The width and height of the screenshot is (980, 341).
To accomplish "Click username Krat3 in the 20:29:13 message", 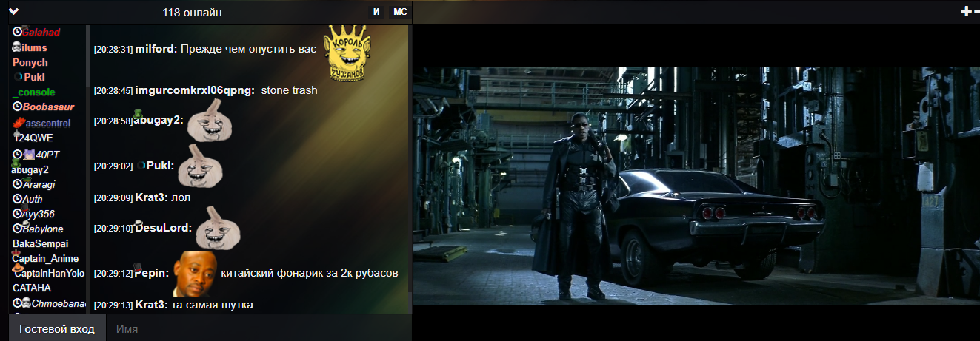I will [x=151, y=305].
